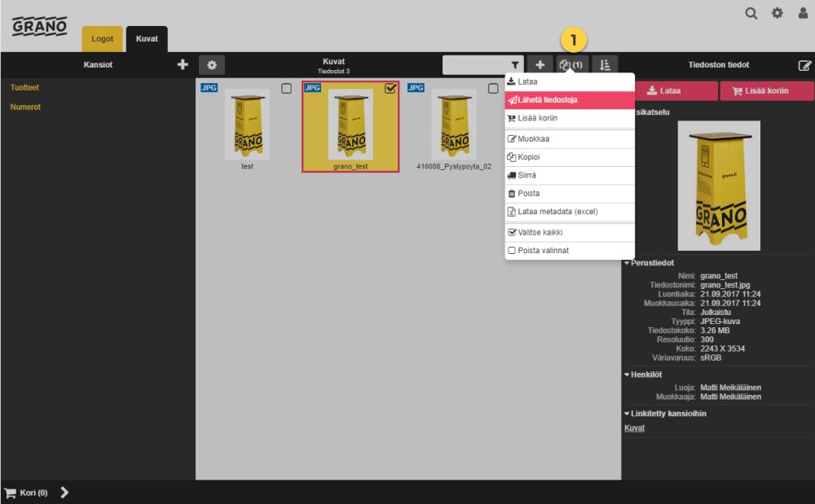Select Lisää koriin in the dropdown menu
Viewport: 815px width, 504px height.
[x=570, y=118]
